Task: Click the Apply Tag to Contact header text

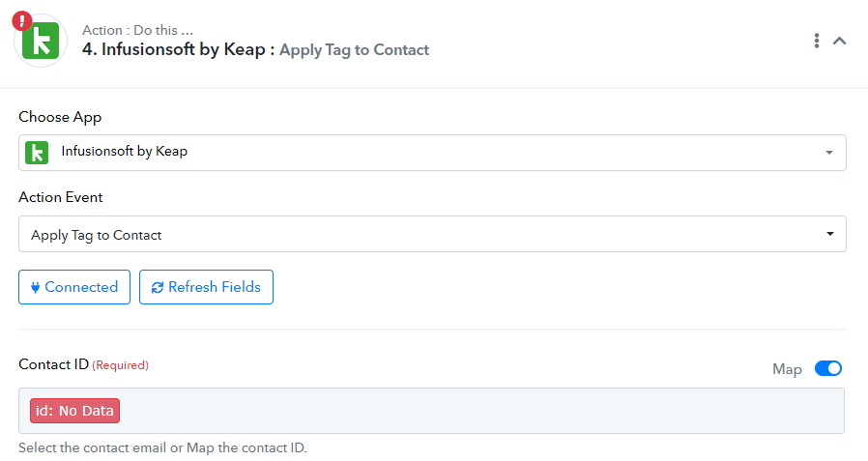Action: (355, 50)
